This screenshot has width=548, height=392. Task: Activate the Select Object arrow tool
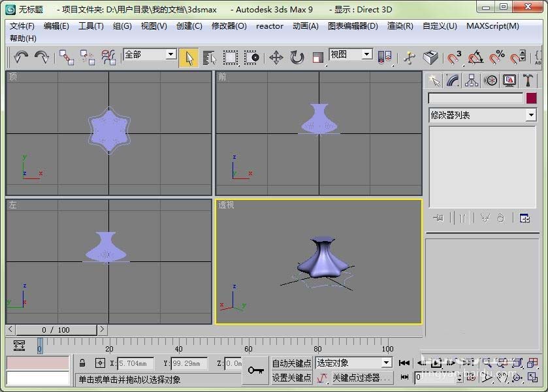pyautogui.click(x=189, y=57)
